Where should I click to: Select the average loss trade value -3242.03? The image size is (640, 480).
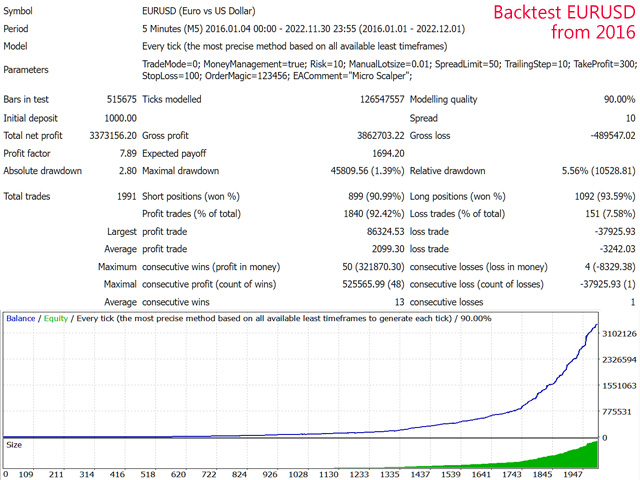click(x=618, y=249)
